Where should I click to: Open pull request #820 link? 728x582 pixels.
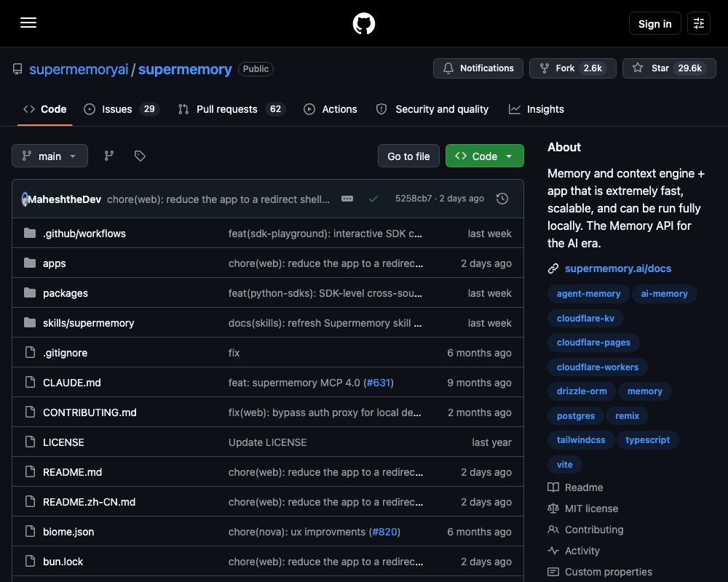click(x=384, y=532)
